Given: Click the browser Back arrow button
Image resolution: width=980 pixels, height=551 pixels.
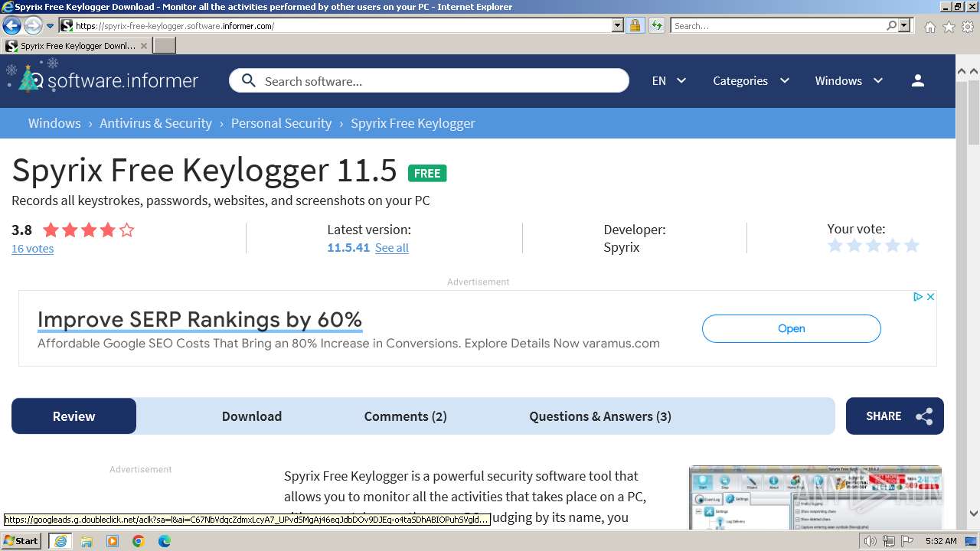Looking at the screenshot, I should pos(11,25).
